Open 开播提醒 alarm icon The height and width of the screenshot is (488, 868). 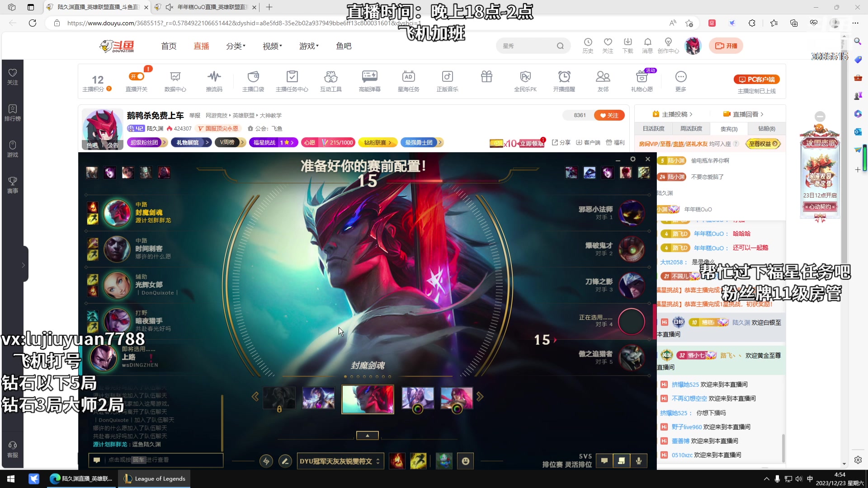coord(564,81)
